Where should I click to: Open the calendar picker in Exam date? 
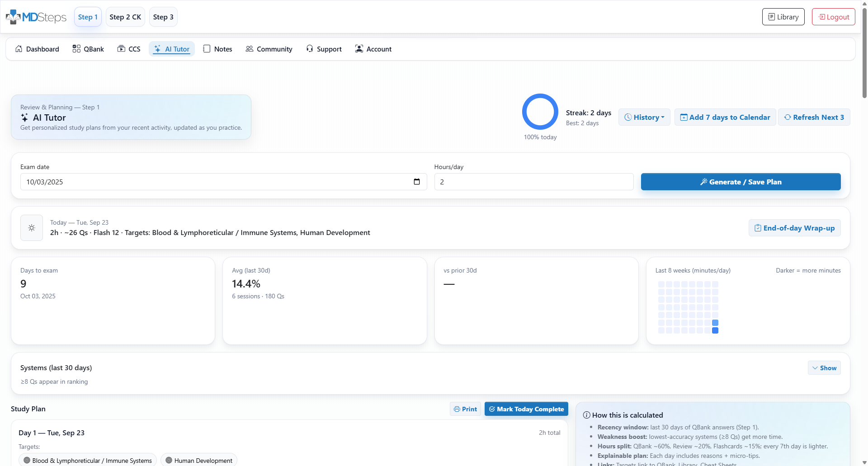(416, 182)
